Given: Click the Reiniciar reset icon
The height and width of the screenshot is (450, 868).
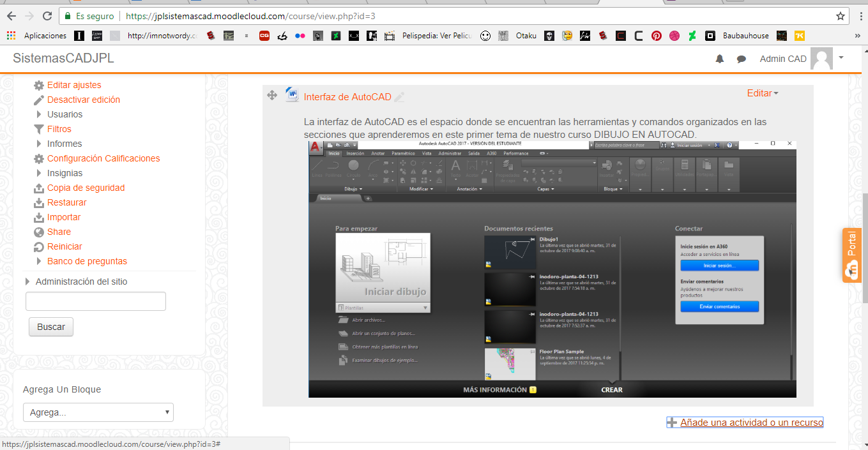Looking at the screenshot, I should pyautogui.click(x=39, y=246).
